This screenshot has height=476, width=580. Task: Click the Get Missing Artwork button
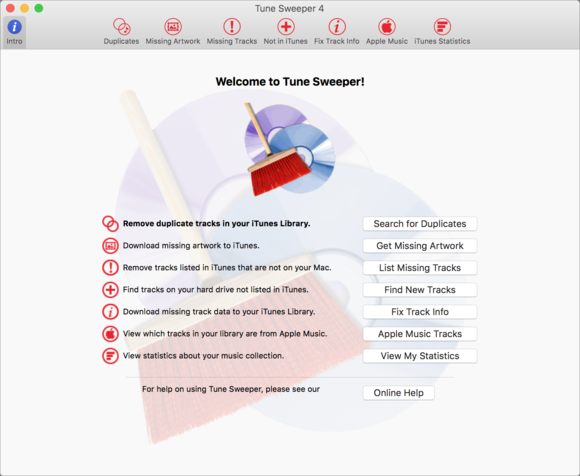(420, 246)
